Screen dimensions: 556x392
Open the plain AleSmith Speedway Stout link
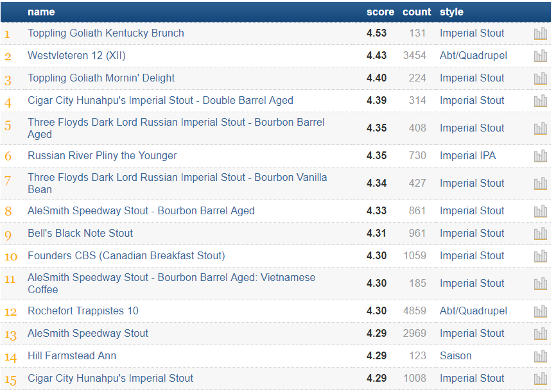coord(88,334)
